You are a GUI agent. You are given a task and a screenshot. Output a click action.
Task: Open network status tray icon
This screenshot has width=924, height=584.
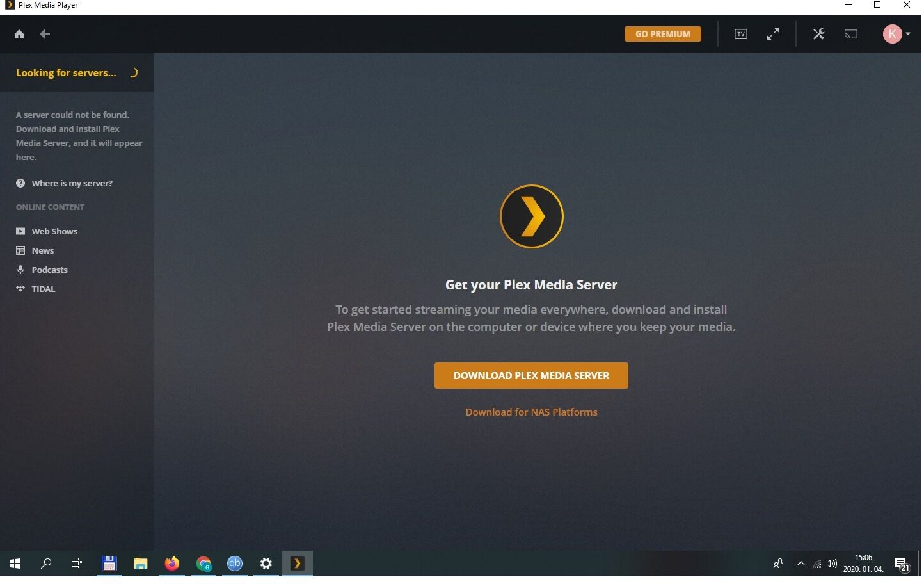coord(819,565)
